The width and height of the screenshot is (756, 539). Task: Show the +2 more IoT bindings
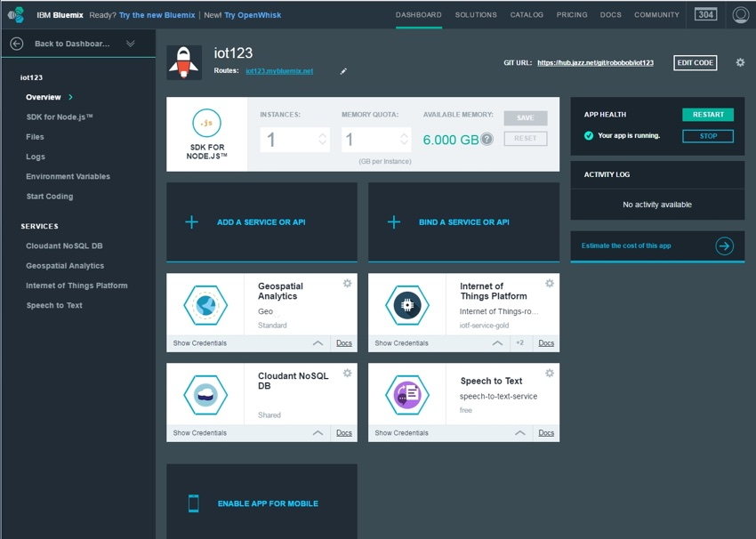coord(519,342)
